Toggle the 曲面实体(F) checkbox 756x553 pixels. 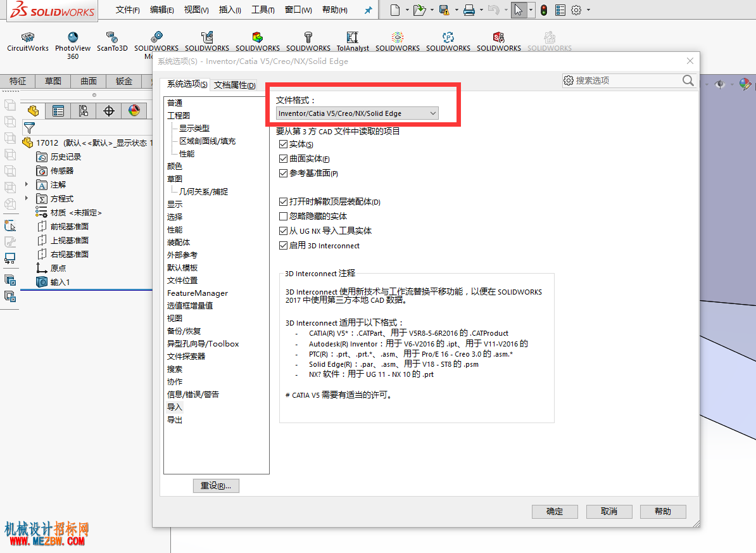coord(284,159)
